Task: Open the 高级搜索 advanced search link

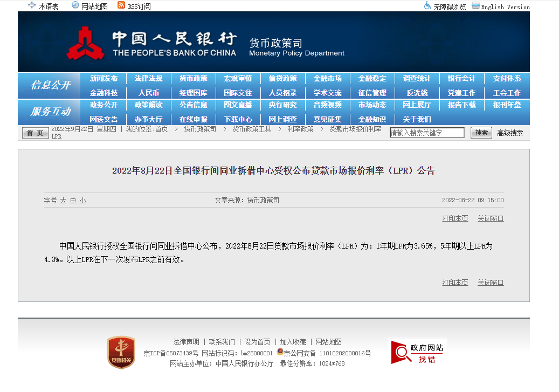Action: [510, 133]
